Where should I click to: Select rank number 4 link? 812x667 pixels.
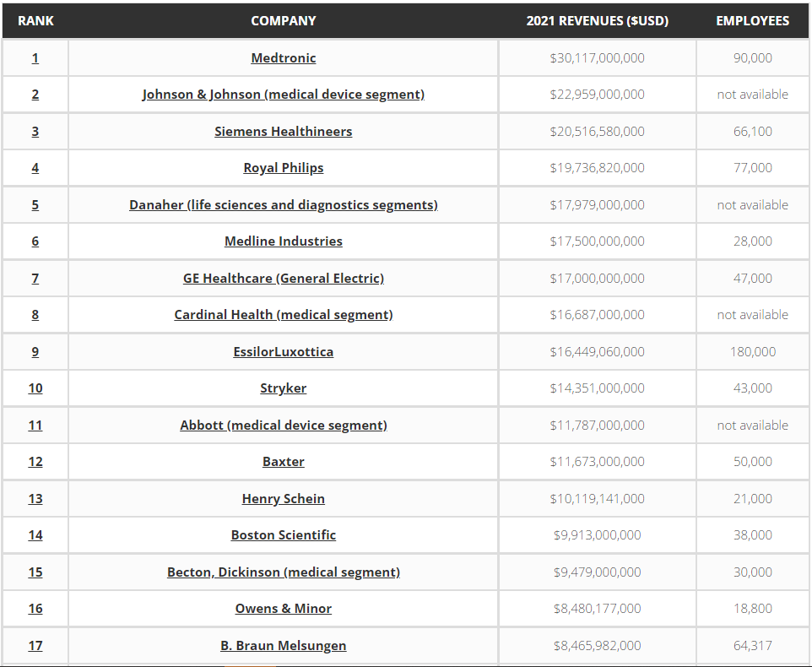click(35, 168)
